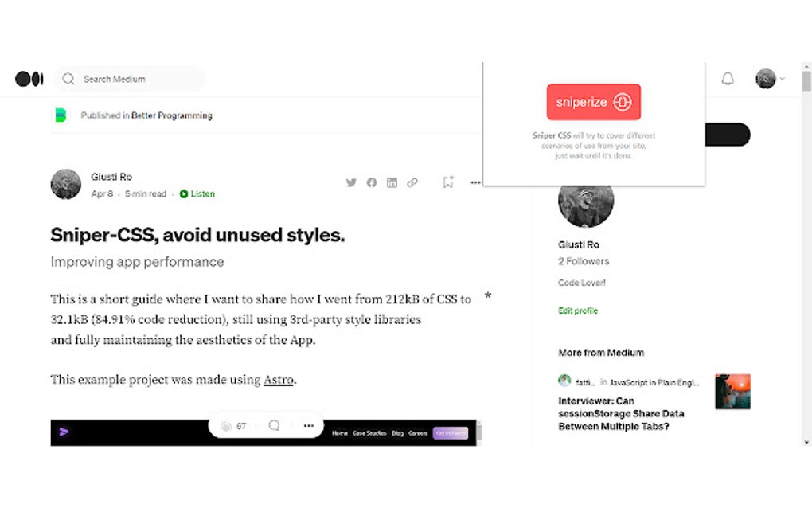This screenshot has width=812, height=508.
Task: Share the article on Facebook
Action: 371,182
